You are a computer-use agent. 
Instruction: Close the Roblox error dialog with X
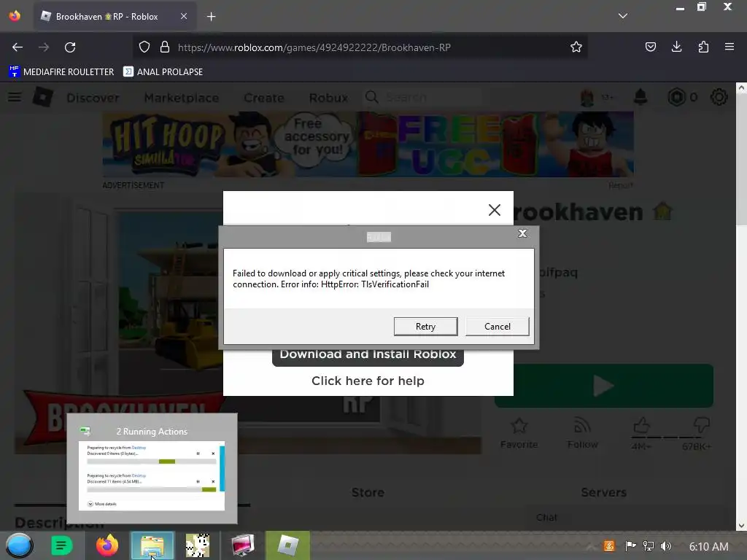click(522, 233)
